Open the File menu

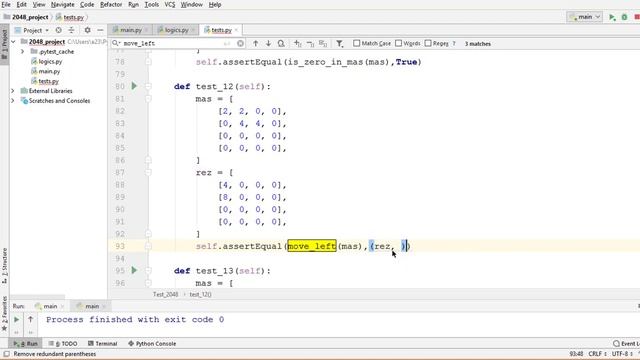6,4
